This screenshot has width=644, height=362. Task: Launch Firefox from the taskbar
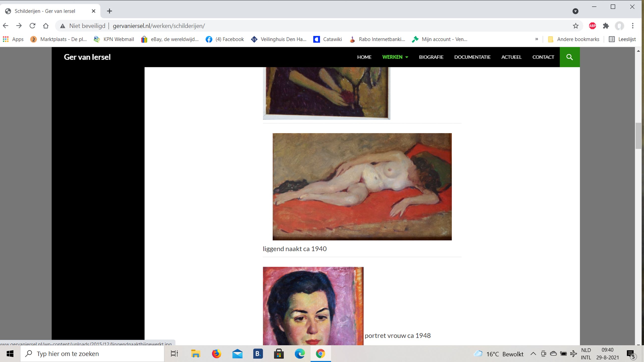pos(216,354)
